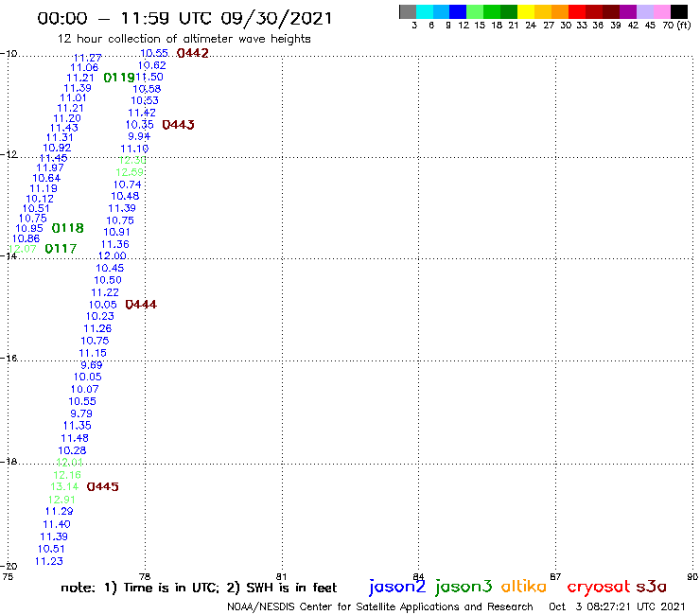Click the green 0117 time label
Image resolution: width=700 pixels, height=615 pixels.
coord(61,249)
